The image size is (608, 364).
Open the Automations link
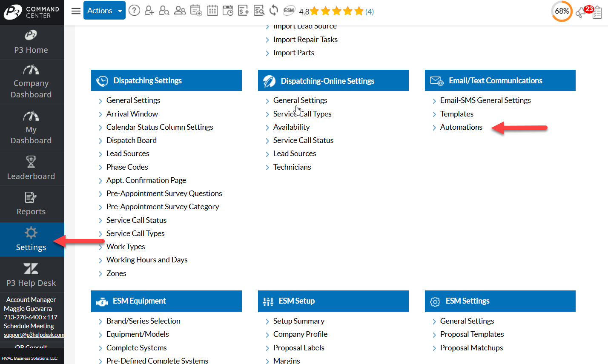point(461,127)
